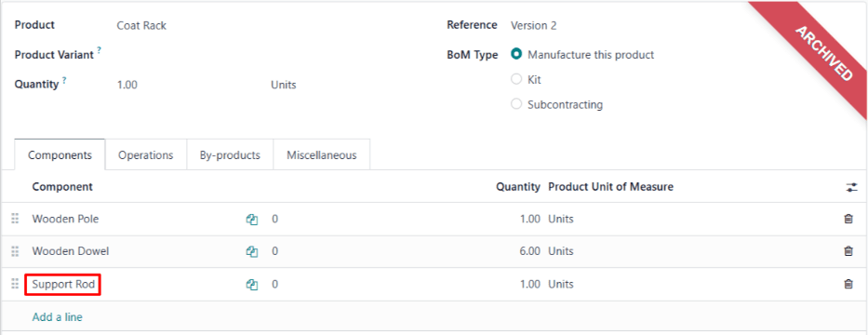
Task: Open the Miscellaneous tab
Action: coord(322,155)
